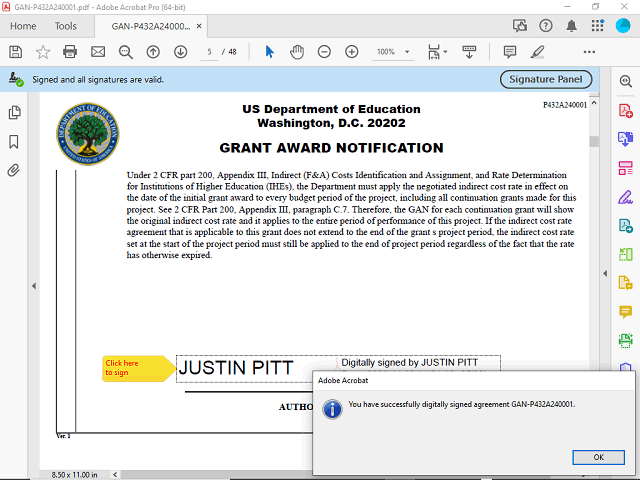Open the Signature Panel
The height and width of the screenshot is (480, 640).
[545, 79]
